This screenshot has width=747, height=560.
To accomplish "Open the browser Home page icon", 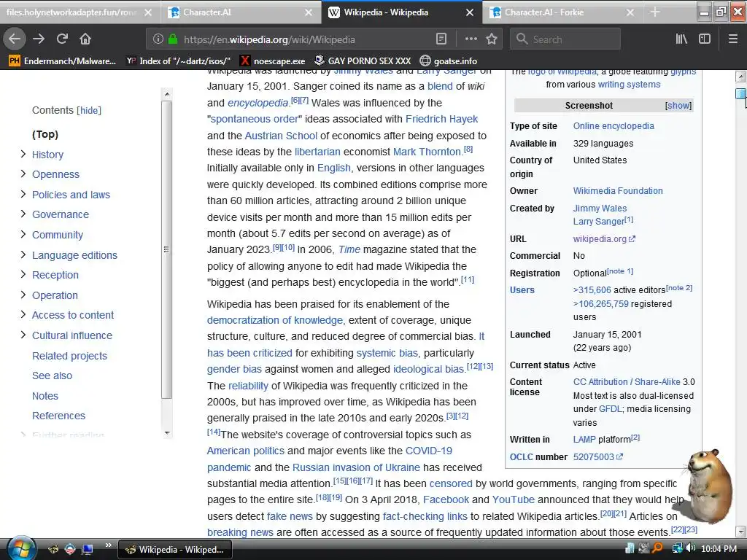I will click(x=85, y=39).
